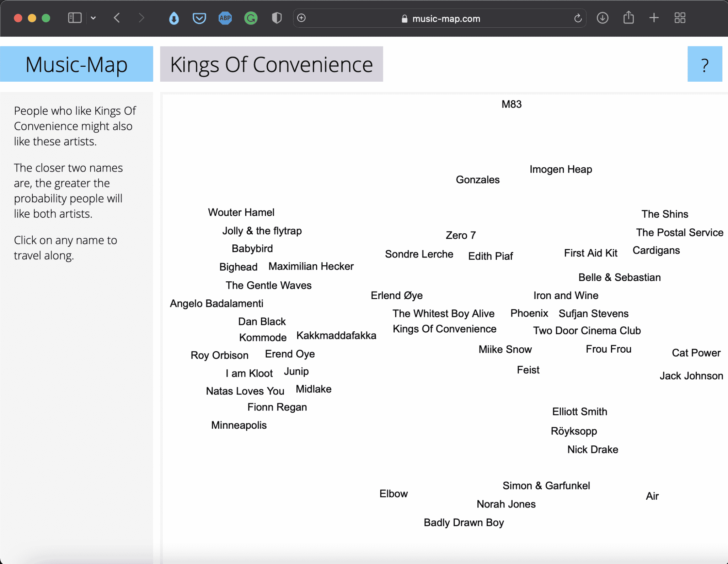Show the downloads list

(602, 18)
